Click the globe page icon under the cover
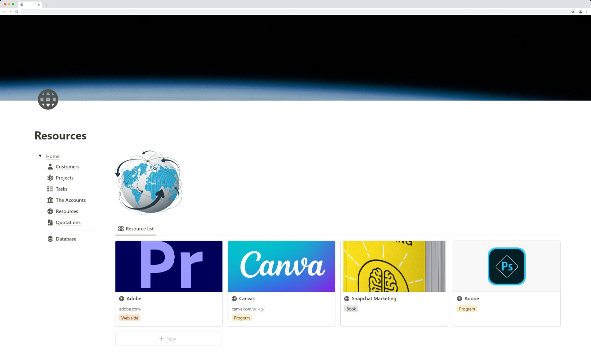 (48, 99)
